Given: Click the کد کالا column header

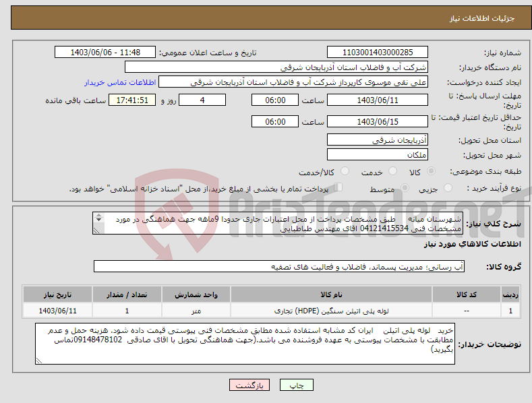Looking at the screenshot, I should [x=467, y=294].
